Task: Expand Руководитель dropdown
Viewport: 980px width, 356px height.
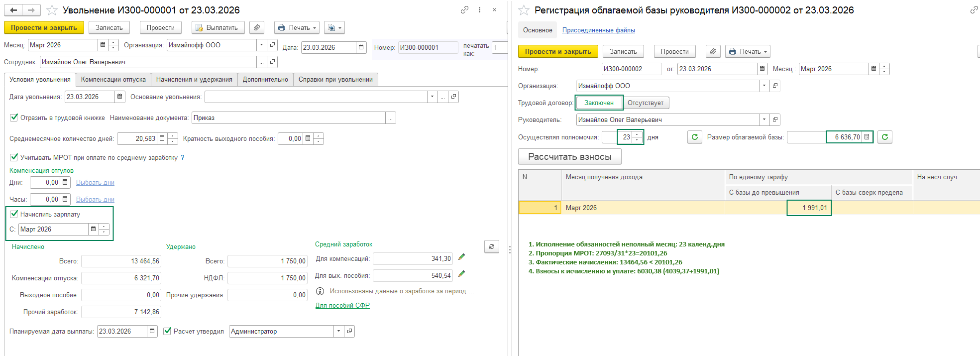Action: pyautogui.click(x=764, y=119)
